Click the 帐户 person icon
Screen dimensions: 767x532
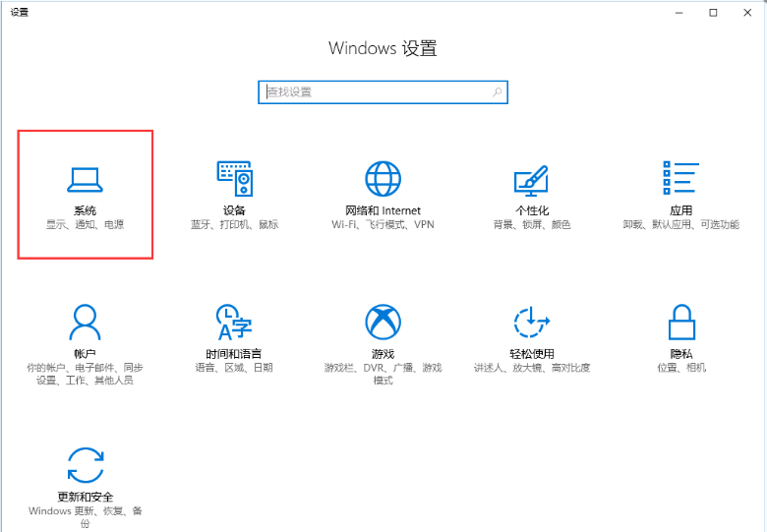coord(85,322)
